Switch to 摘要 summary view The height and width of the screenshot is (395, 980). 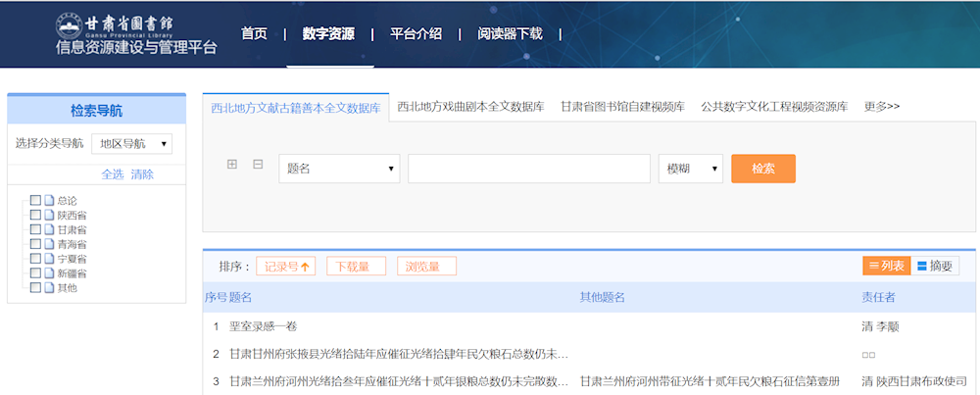935,266
